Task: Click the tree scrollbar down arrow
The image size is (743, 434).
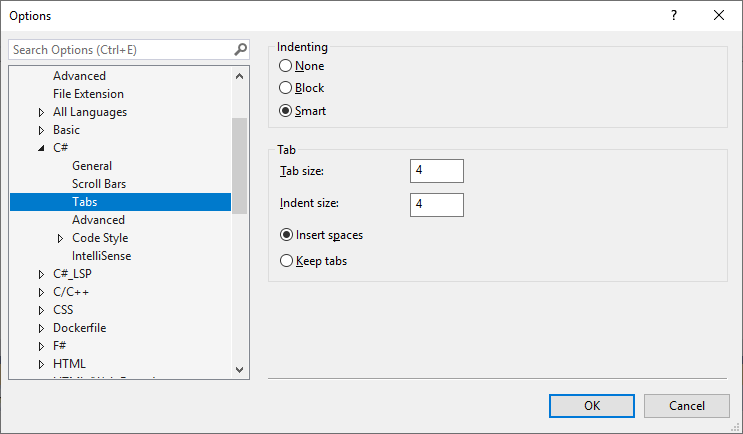Action: coord(239,370)
